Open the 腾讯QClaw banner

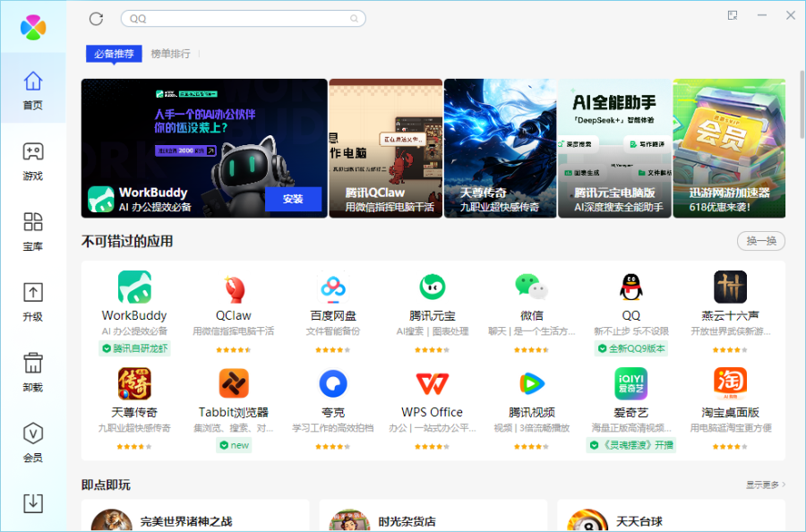[385, 148]
